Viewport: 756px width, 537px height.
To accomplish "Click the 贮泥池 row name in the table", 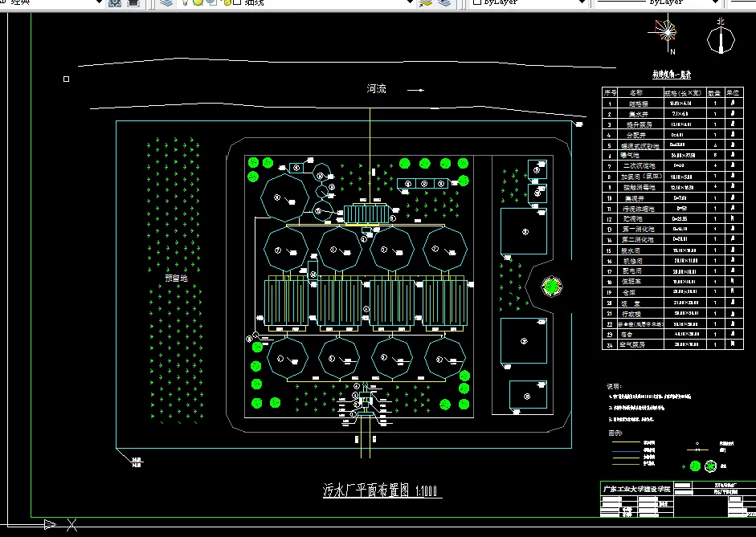I will click(x=632, y=218).
